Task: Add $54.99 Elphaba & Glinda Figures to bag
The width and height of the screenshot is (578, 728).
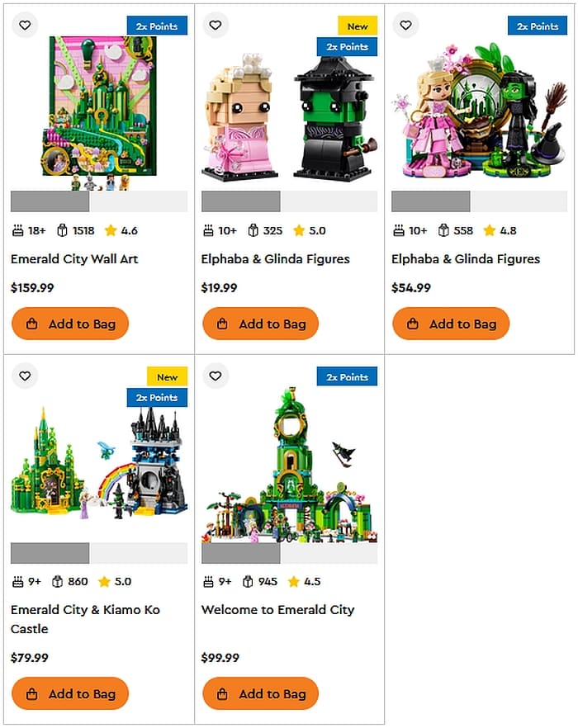Action: [451, 324]
